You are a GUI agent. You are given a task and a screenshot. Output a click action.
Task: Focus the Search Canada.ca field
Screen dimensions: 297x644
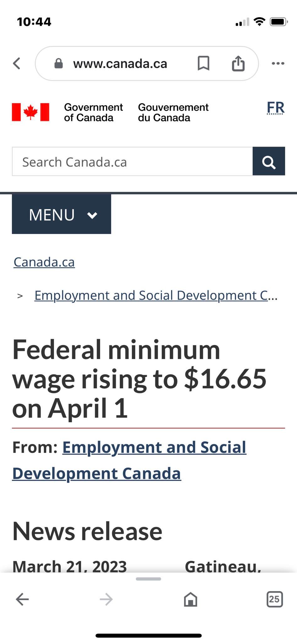point(132,161)
